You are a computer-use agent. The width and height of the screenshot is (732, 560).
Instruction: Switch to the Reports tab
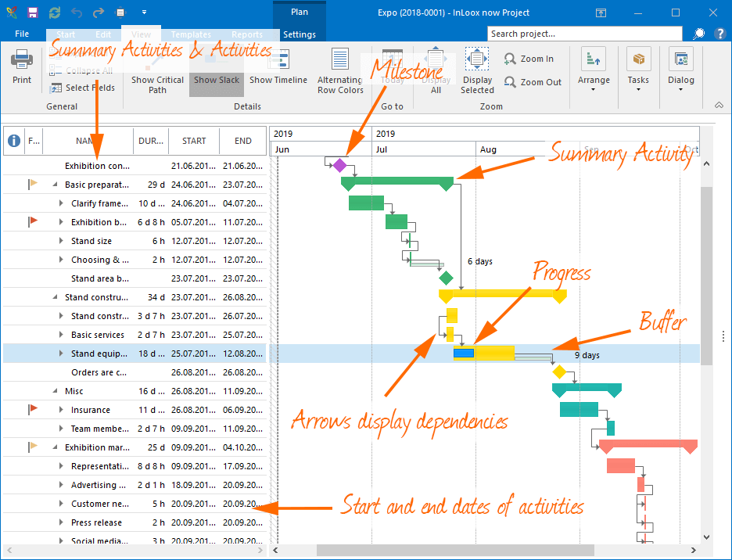point(247,34)
